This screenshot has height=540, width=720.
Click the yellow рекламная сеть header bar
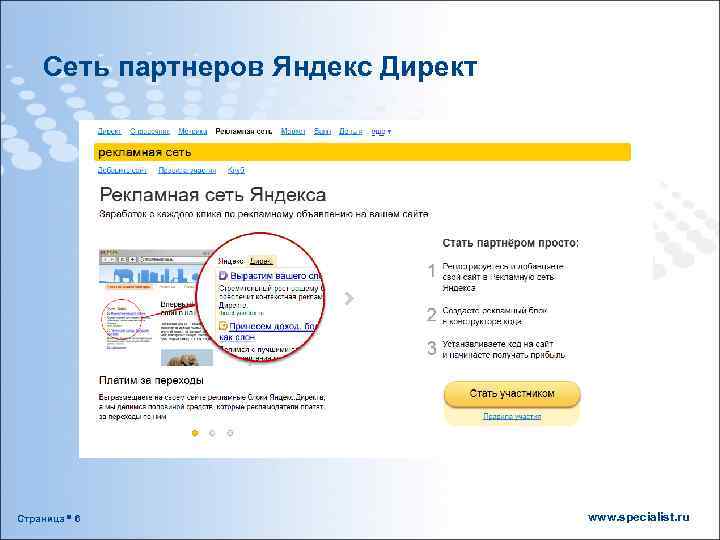362,152
